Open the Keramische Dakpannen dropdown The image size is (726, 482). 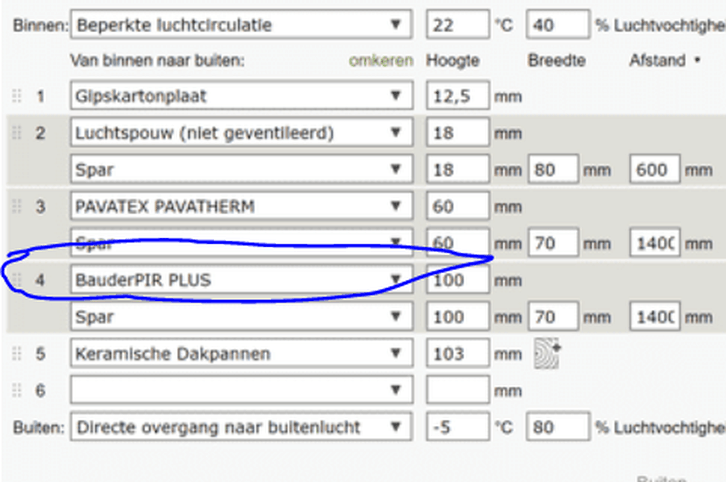241,354
